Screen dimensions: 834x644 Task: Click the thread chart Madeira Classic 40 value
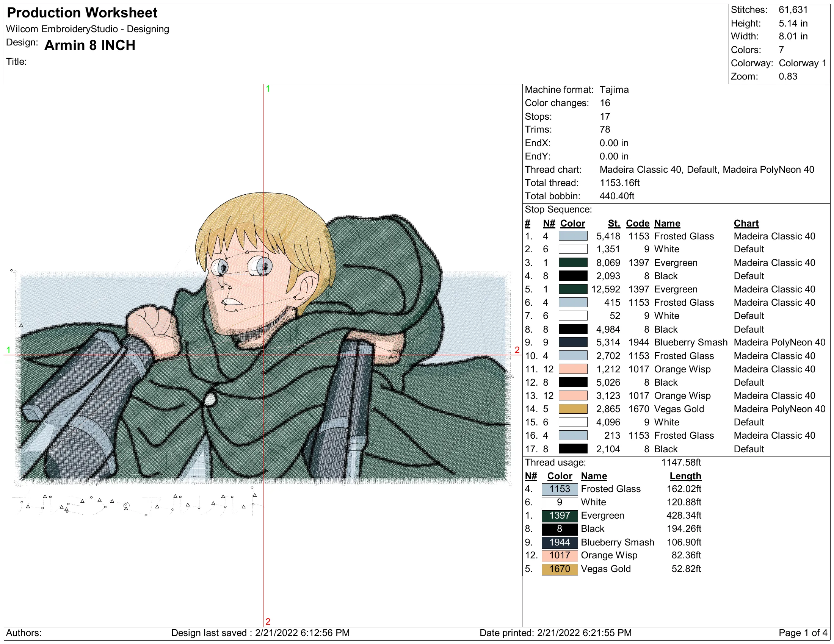click(x=707, y=170)
